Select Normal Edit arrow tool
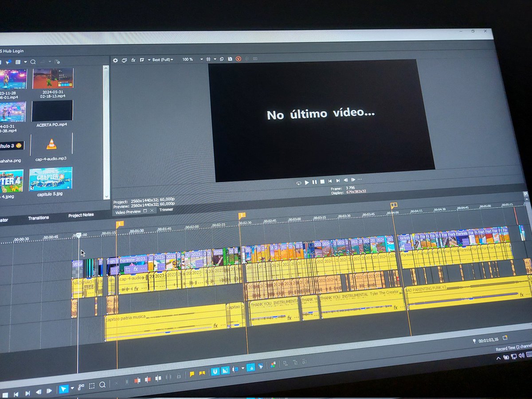Screen dimensions: 532x399 (64, 389)
